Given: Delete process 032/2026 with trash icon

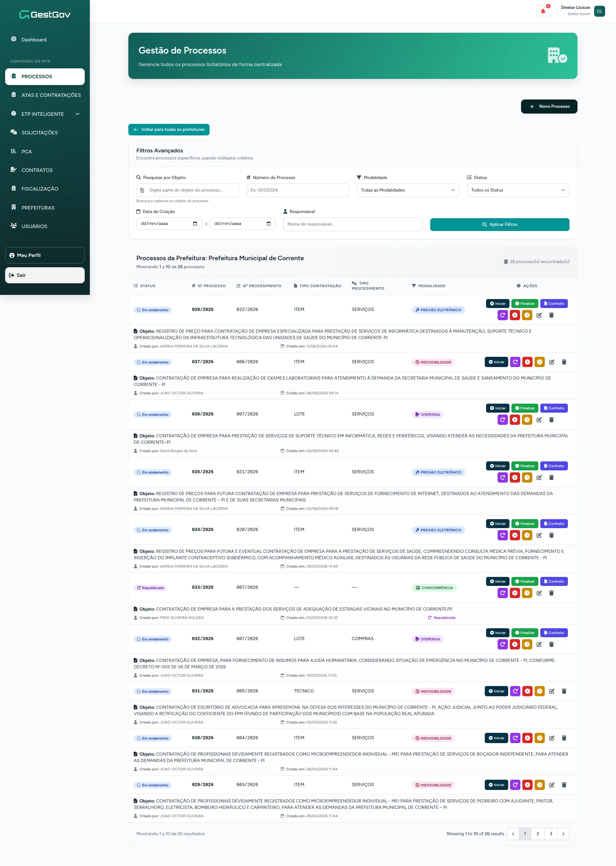Looking at the screenshot, I should (x=552, y=644).
